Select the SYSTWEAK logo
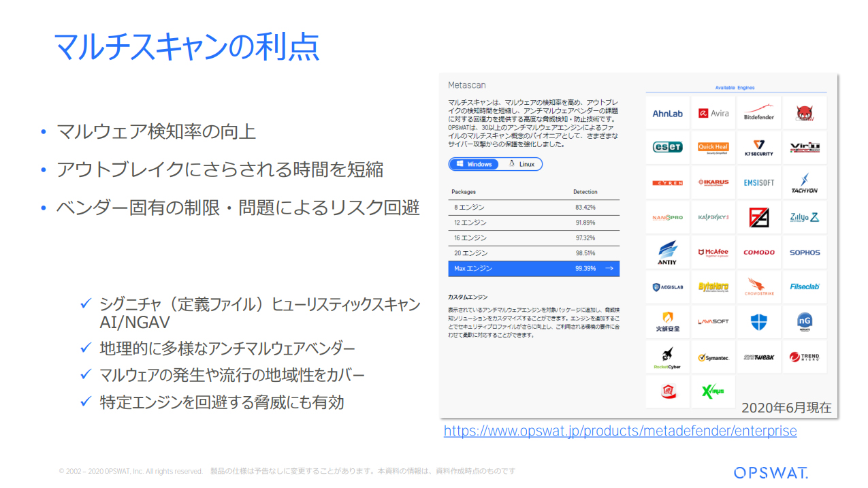The height and width of the screenshot is (488, 868). (758, 357)
